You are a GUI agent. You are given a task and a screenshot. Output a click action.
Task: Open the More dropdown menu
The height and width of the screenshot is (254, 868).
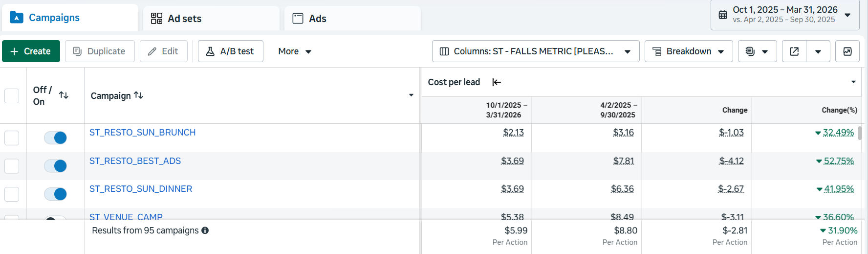295,51
